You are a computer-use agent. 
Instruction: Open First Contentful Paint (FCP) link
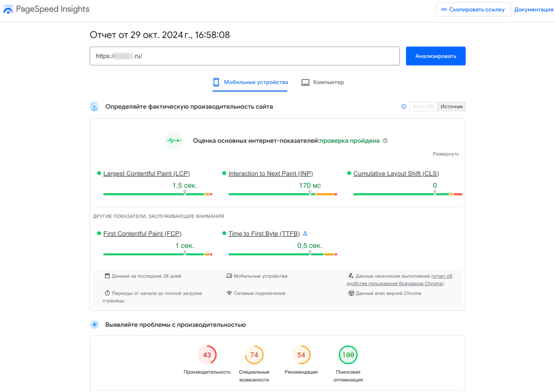(142, 233)
